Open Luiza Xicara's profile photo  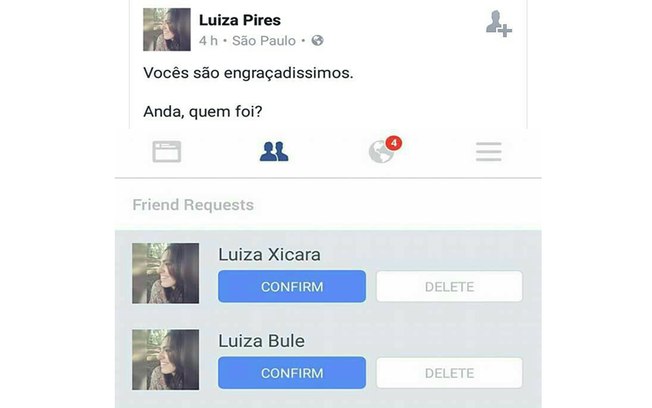(x=165, y=273)
